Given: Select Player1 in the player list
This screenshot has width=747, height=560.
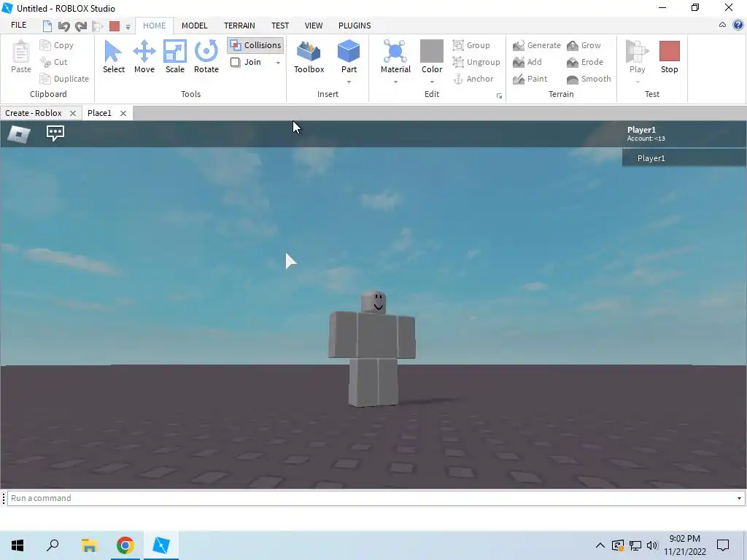Looking at the screenshot, I should click(684, 158).
